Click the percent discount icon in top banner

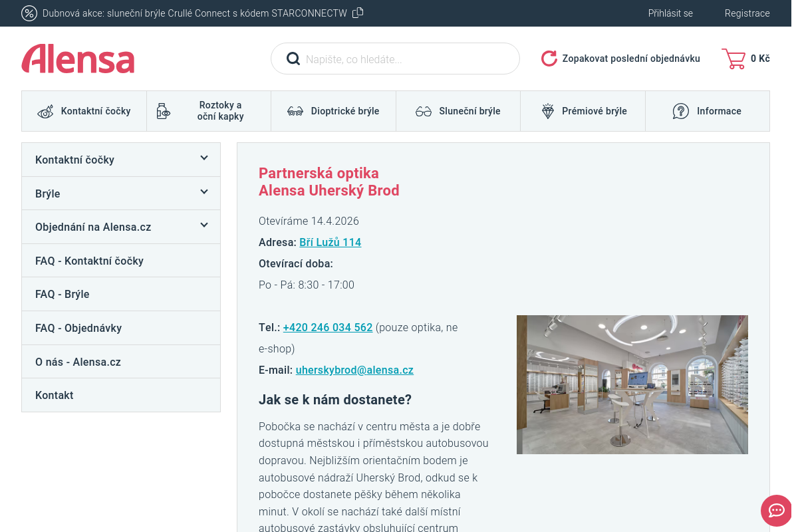(29, 13)
